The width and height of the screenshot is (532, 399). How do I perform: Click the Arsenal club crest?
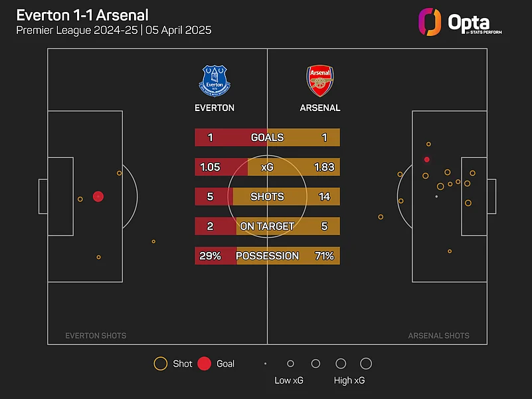coord(319,80)
